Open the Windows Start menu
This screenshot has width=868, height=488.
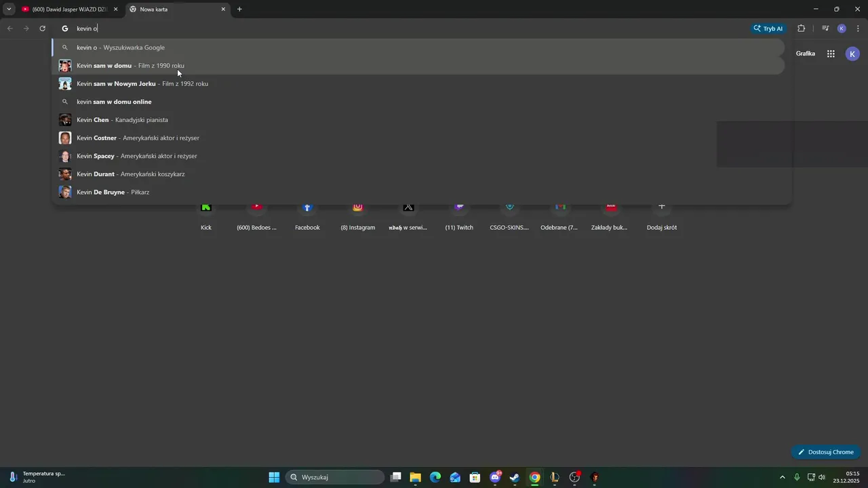(x=274, y=477)
